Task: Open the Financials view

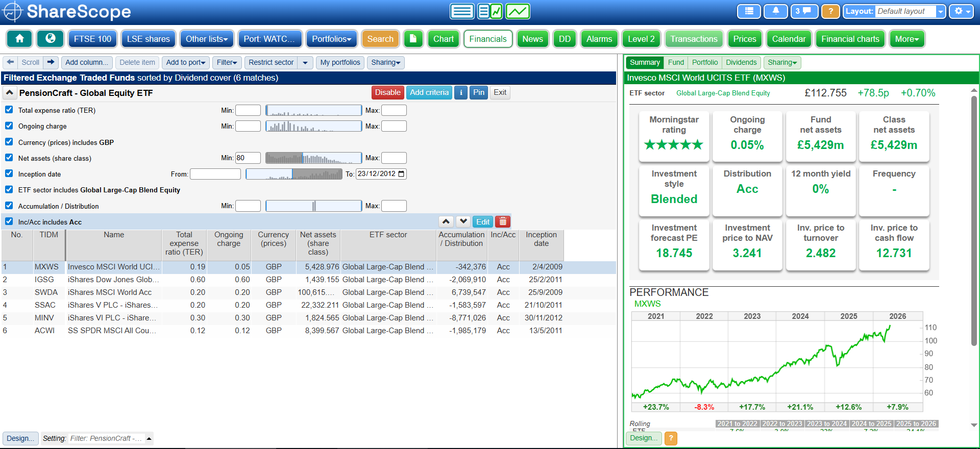Action: tap(488, 39)
